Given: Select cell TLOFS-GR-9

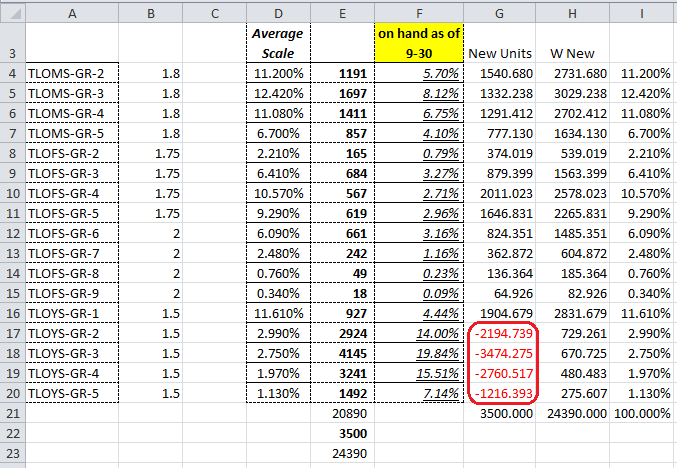Looking at the screenshot, I should (x=72, y=294).
